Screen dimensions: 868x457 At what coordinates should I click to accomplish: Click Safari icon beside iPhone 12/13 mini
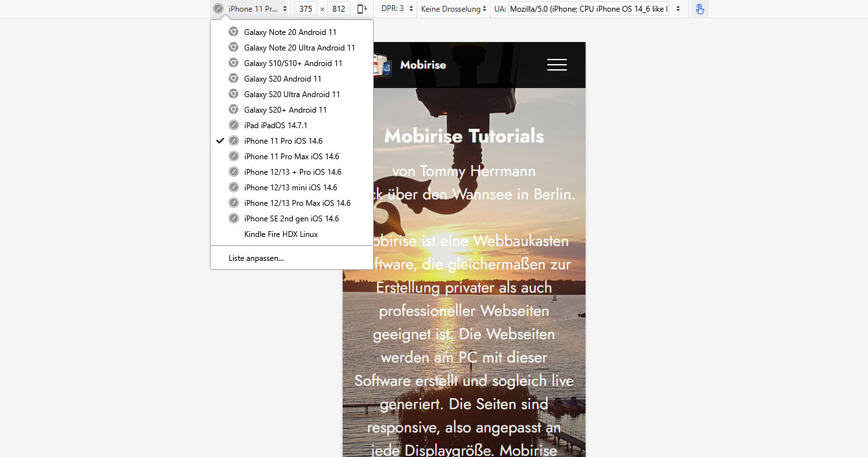pos(234,187)
